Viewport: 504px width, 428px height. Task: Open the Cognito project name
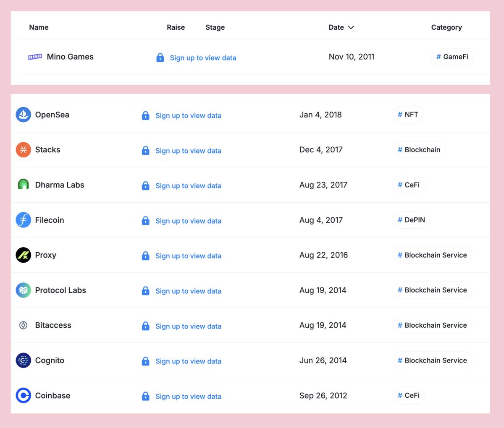point(50,360)
